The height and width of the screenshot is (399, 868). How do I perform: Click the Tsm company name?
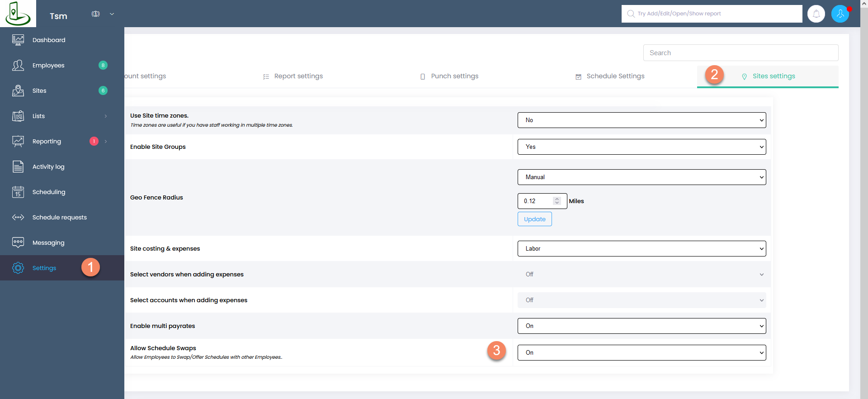(x=58, y=16)
